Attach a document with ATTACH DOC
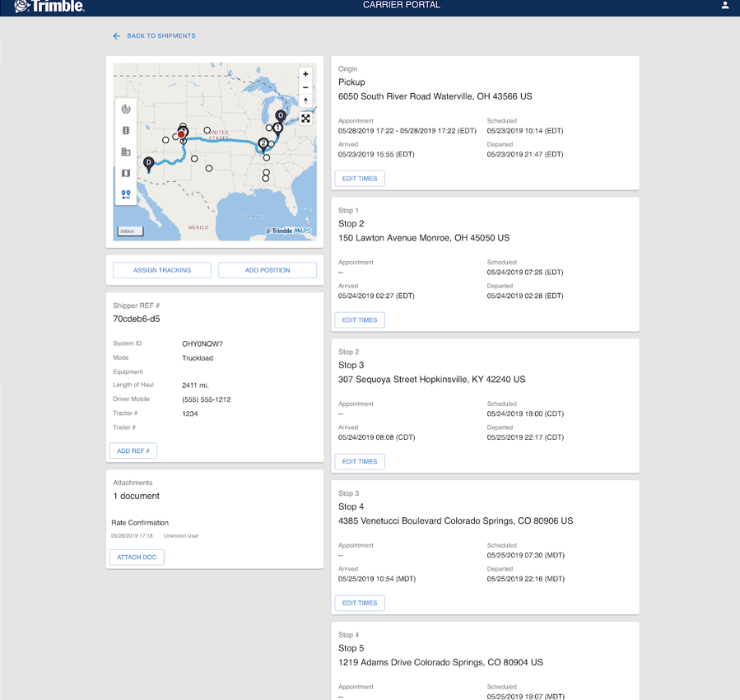Screen dimensions: 740x700 (x=136, y=557)
